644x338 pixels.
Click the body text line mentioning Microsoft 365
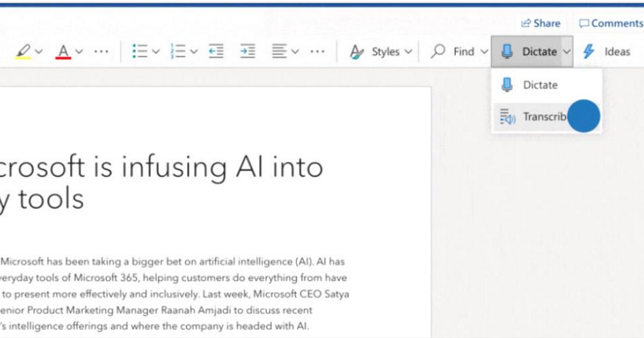pos(173,278)
